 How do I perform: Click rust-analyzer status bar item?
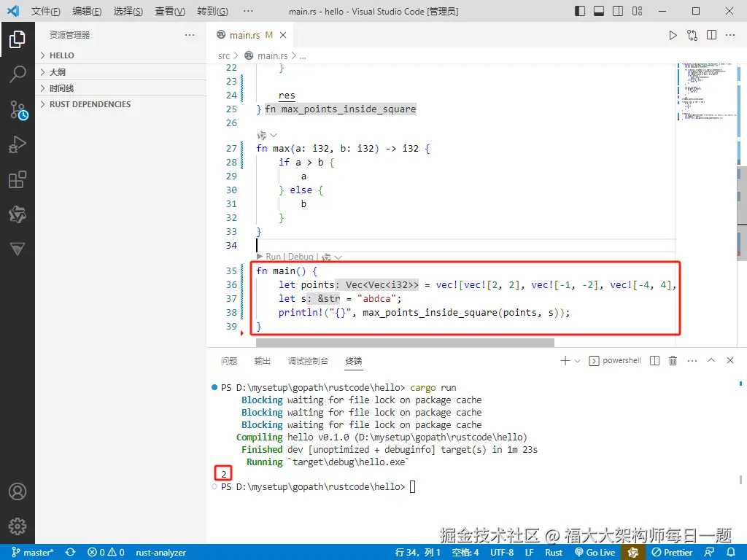(161, 553)
